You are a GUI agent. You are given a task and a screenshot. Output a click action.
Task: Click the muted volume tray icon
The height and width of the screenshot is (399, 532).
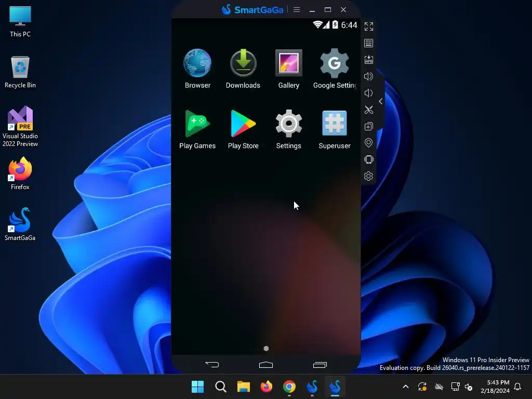[x=469, y=387]
